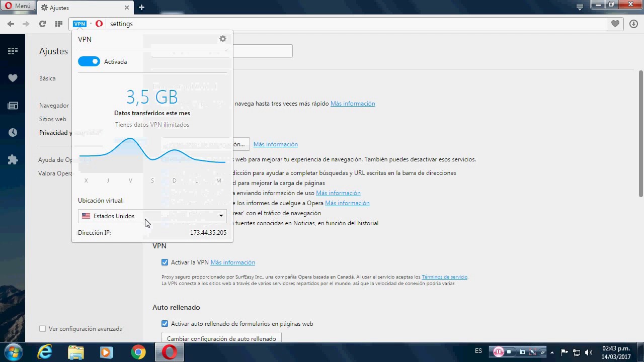Open Speed Dial grid icon in toolbar
The height and width of the screenshot is (362, 644).
(x=59, y=24)
